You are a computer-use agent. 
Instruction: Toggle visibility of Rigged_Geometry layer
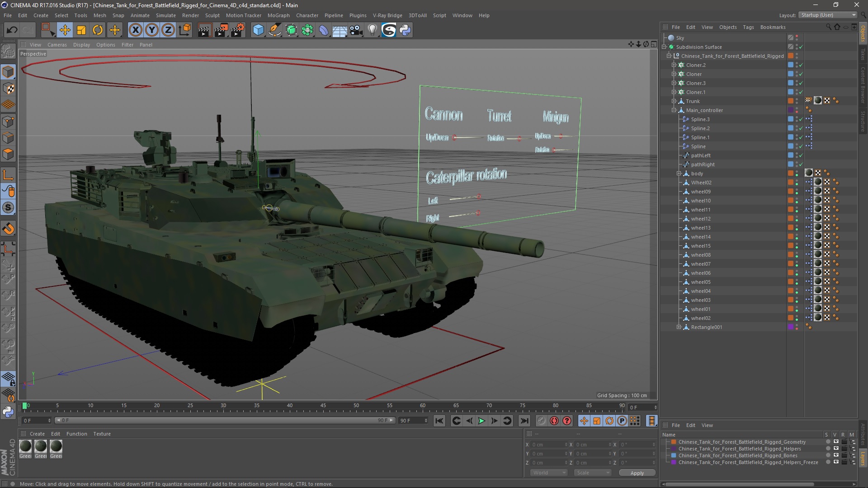[x=835, y=442]
